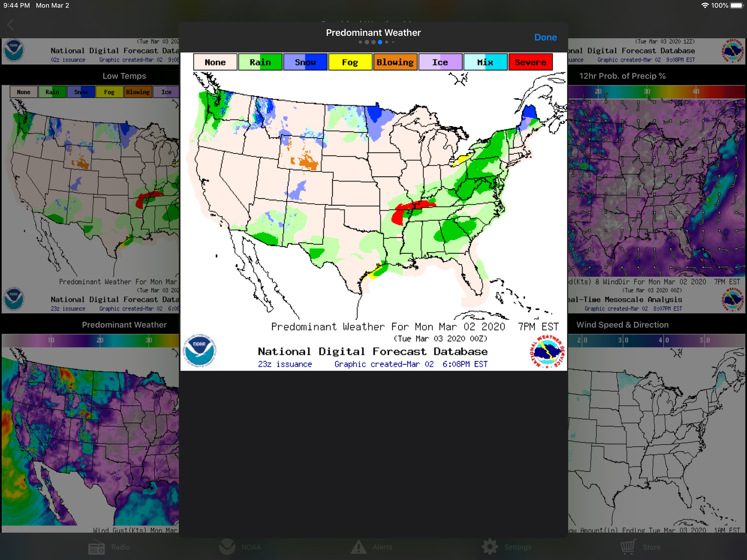Viewport: 747px width, 560px height.
Task: Click the National Weather Service logo
Action: pyautogui.click(x=547, y=351)
